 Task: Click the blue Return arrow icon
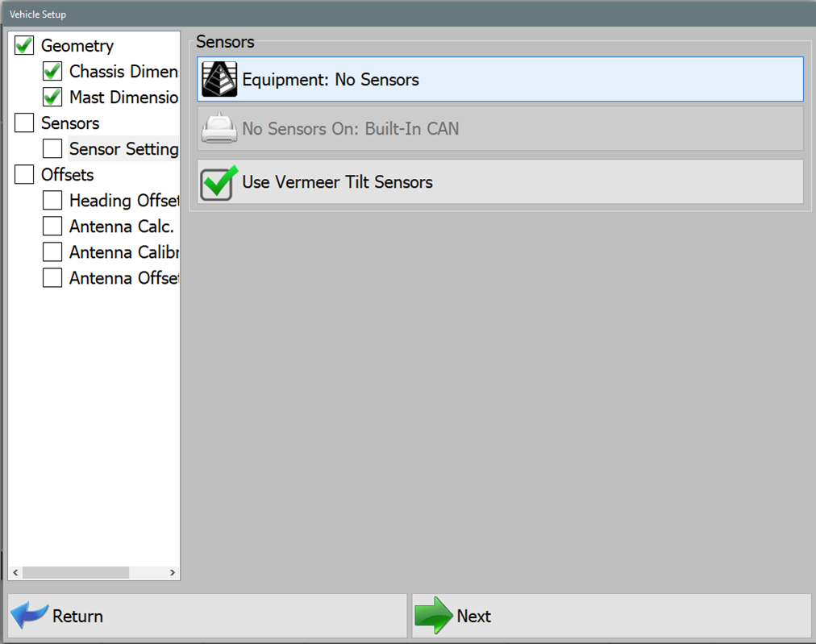pyautogui.click(x=29, y=615)
